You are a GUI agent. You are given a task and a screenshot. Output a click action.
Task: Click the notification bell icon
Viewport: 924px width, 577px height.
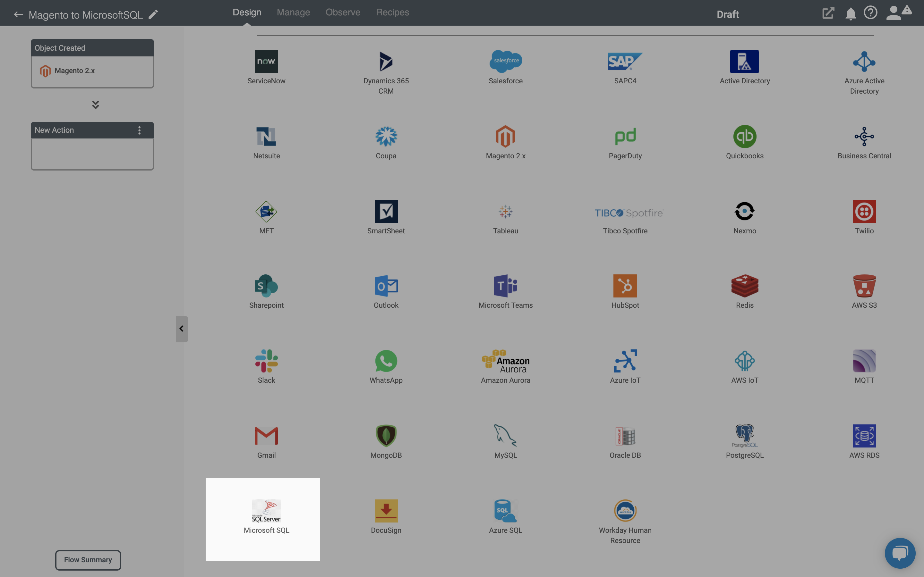point(850,13)
